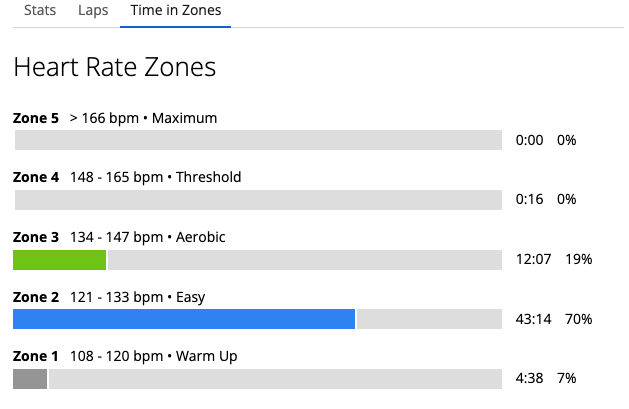Switch to the Stats tab

[40, 10]
